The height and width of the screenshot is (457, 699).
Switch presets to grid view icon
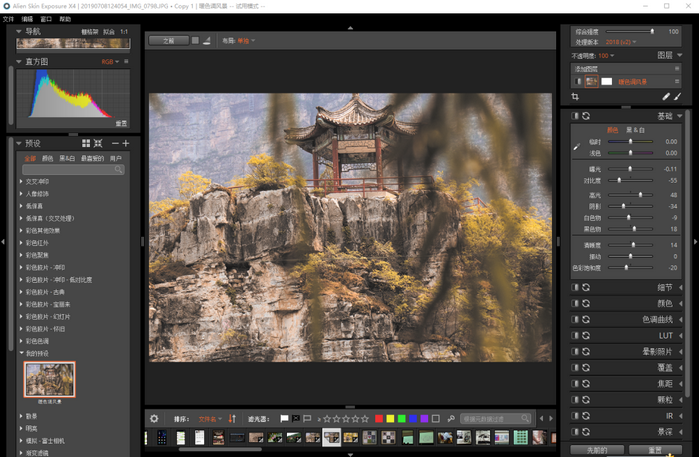[86, 144]
